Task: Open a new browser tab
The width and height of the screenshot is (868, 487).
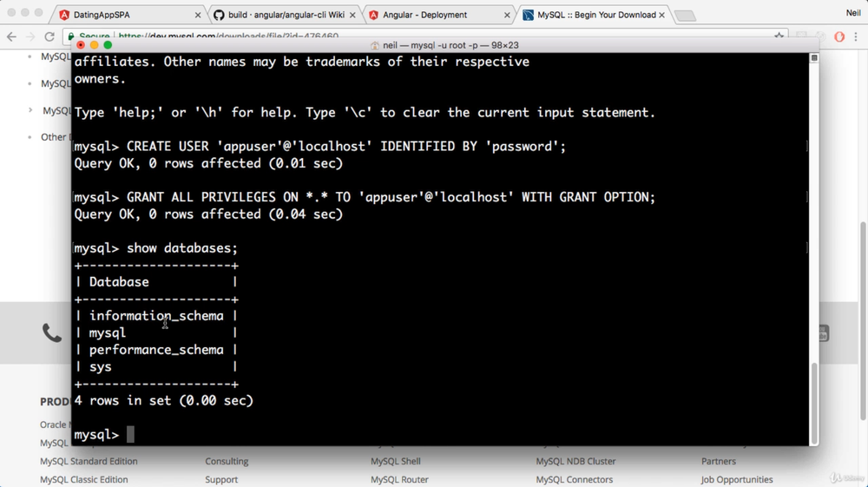Action: pyautogui.click(x=686, y=16)
